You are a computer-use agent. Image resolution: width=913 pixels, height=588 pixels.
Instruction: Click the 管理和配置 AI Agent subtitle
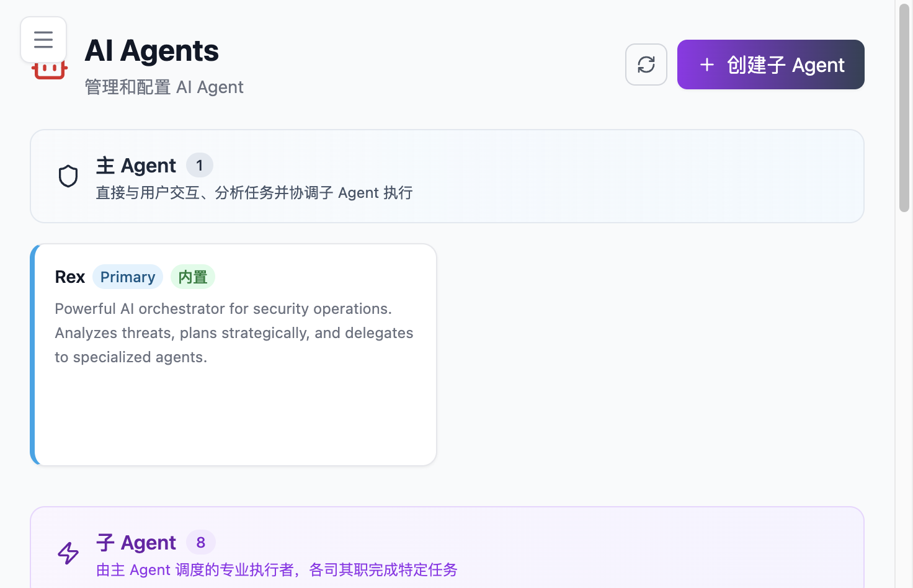pos(164,87)
